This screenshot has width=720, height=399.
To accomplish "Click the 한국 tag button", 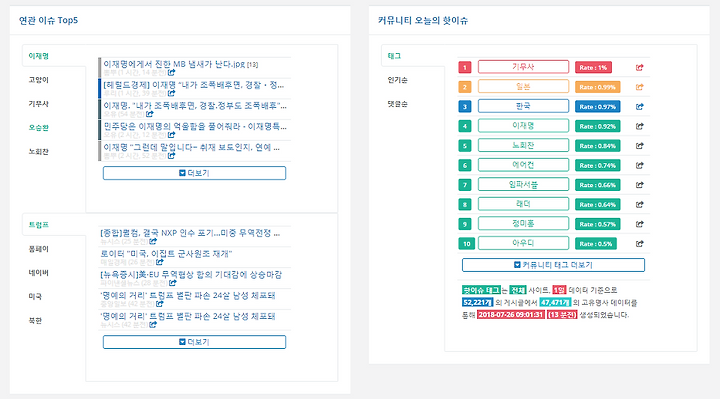I will click(523, 106).
